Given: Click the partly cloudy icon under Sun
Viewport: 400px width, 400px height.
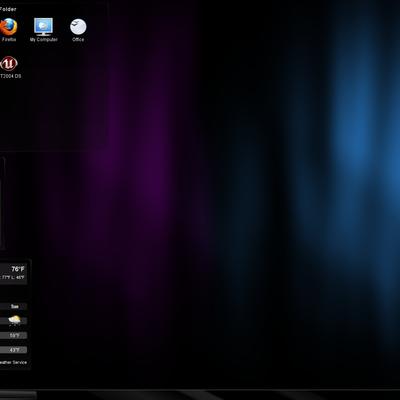Looking at the screenshot, I should point(14,320).
